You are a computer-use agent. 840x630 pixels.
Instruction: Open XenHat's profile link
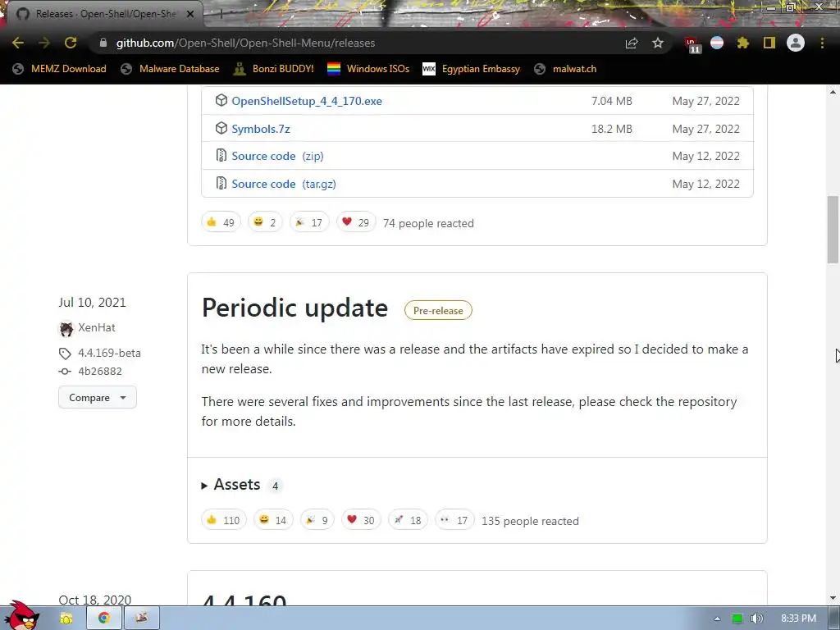pos(97,328)
